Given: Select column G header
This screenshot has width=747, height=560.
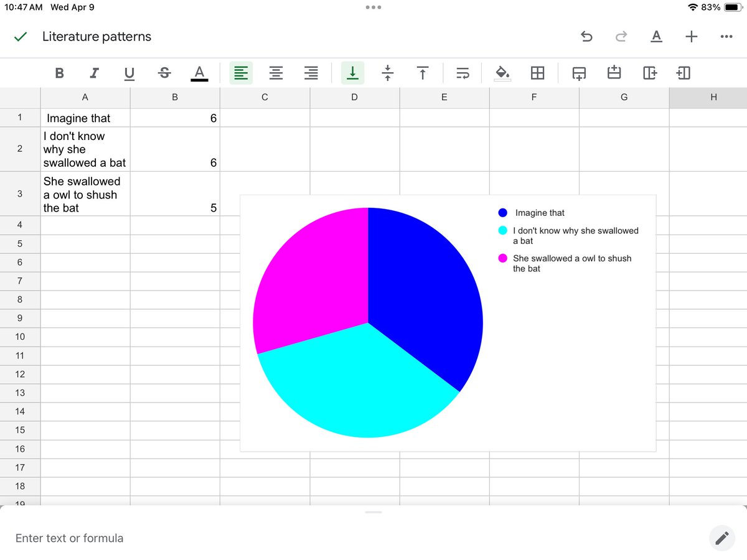Looking at the screenshot, I should coord(624,97).
